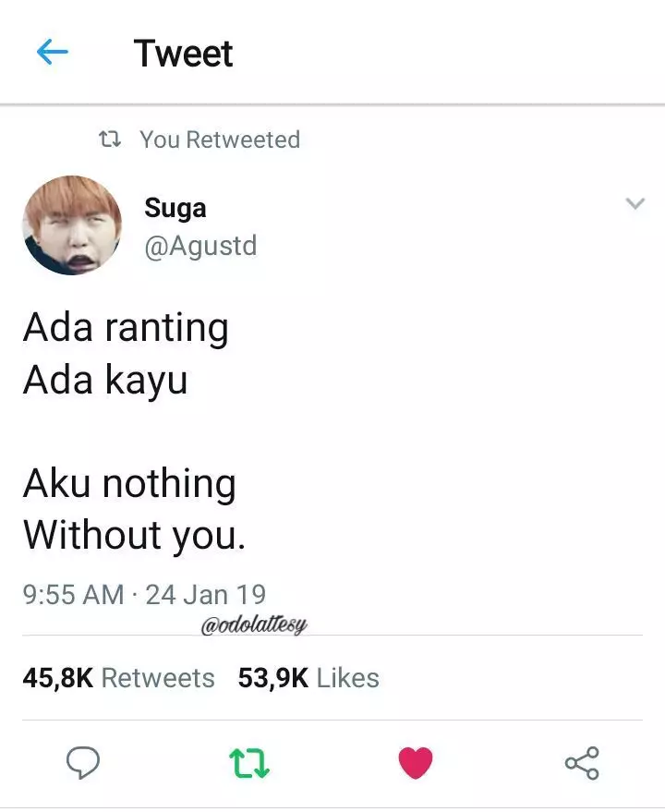Expand the tweet options chevron menu
665x812 pixels.
(x=635, y=203)
